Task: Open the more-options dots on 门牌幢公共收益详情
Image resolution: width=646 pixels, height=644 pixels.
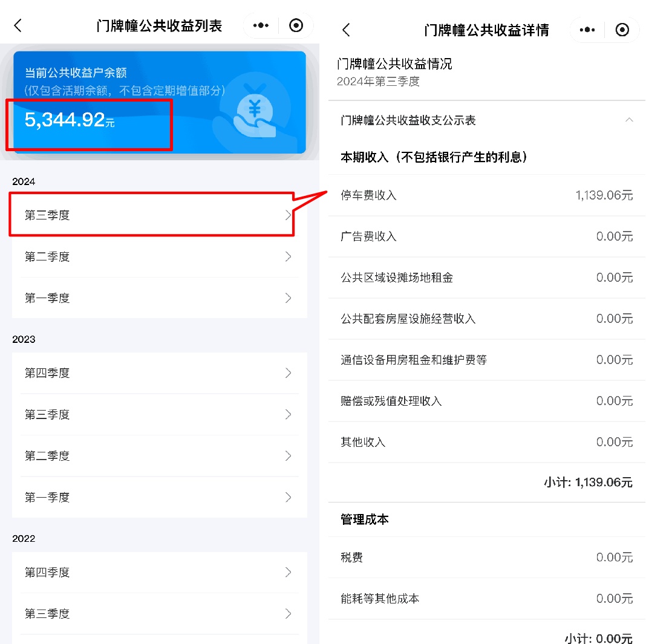Action: [587, 30]
